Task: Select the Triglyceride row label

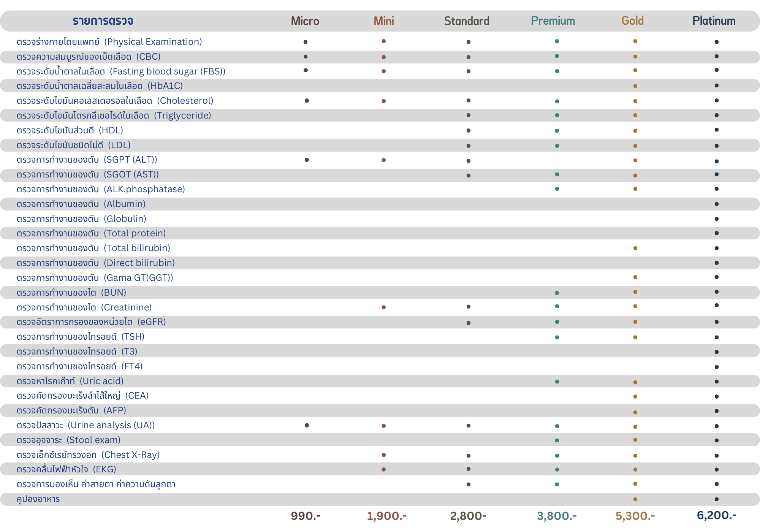Action: [x=114, y=116]
